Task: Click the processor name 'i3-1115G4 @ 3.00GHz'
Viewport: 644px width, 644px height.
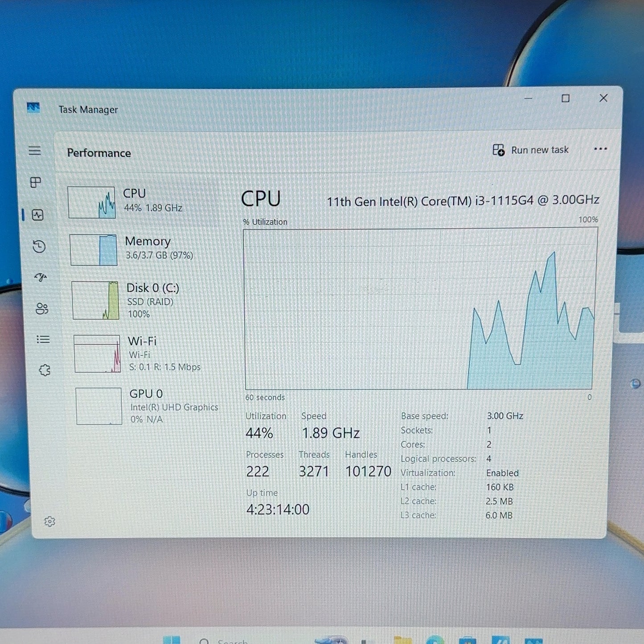Action: tap(537, 200)
